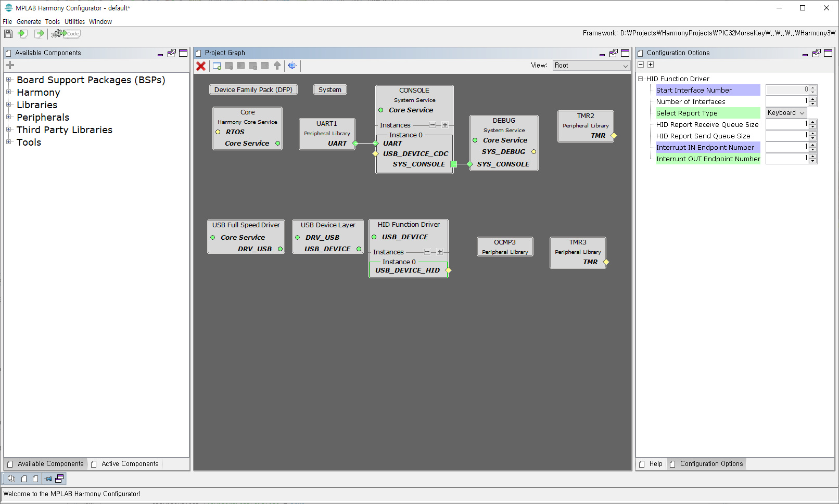839x504 pixels.
Task: Click the Generate Code gears icon
Action: point(66,34)
